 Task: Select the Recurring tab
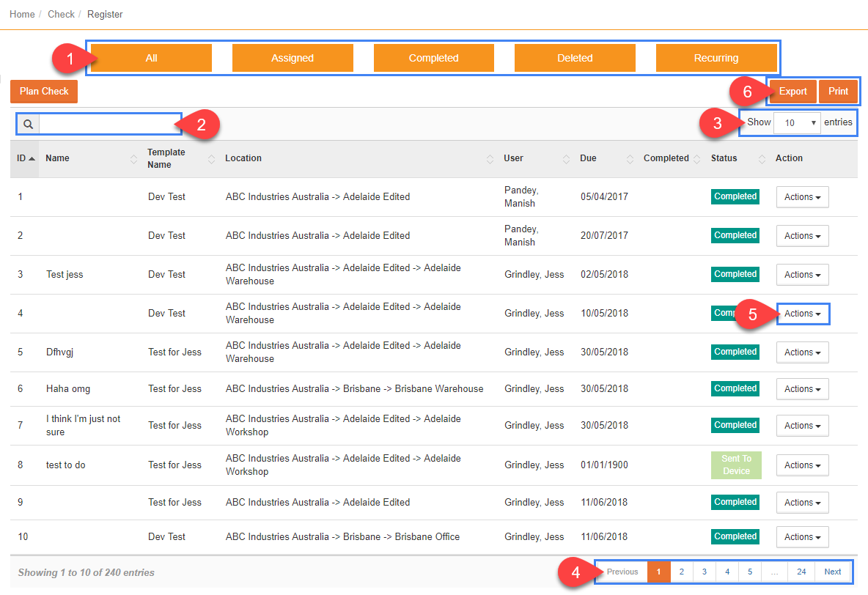716,57
